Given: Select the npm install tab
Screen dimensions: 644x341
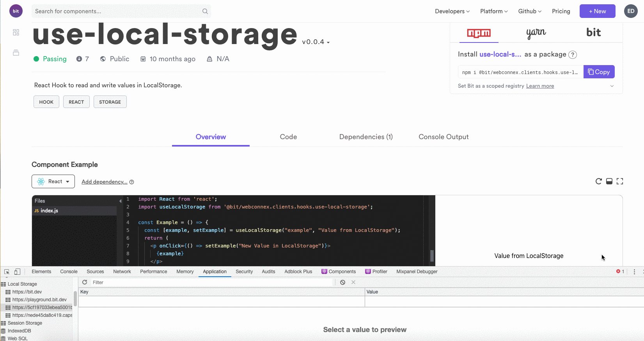Looking at the screenshot, I should 479,33.
